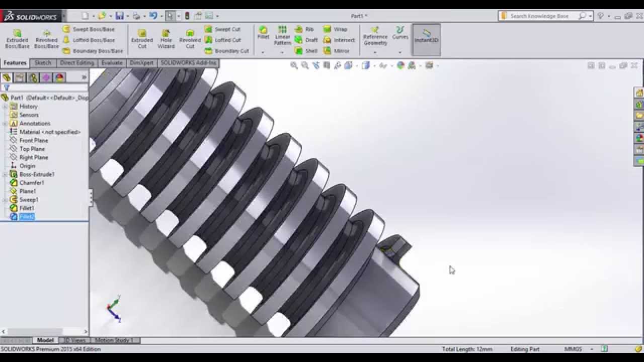Select the Intersect tool
This screenshot has height=362, width=644.
click(x=340, y=40)
